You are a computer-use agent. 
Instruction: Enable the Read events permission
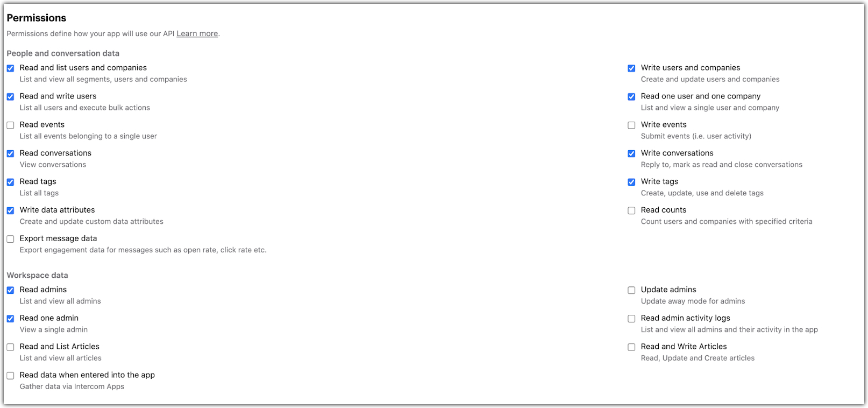pyautogui.click(x=10, y=125)
